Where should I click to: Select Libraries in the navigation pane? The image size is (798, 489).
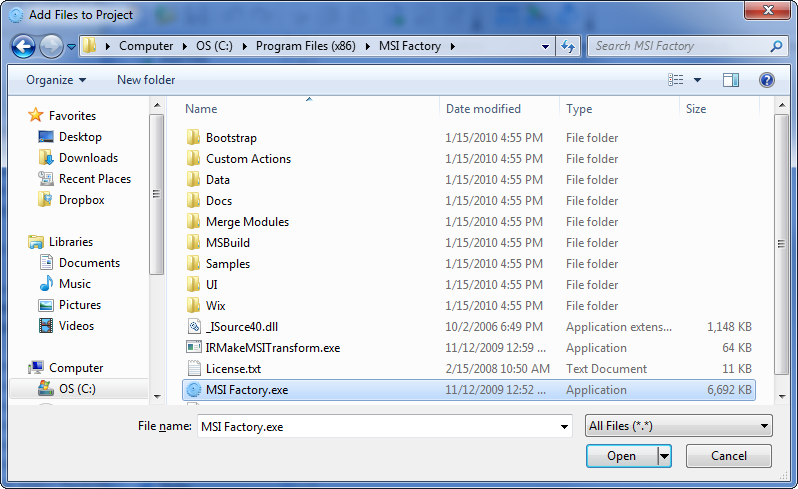coord(71,242)
